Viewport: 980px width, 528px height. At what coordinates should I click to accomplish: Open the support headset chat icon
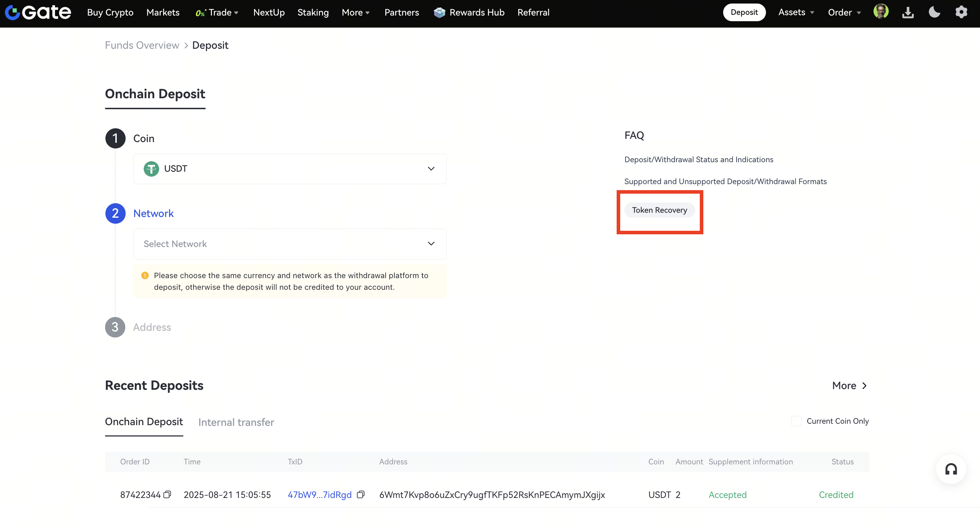951,469
